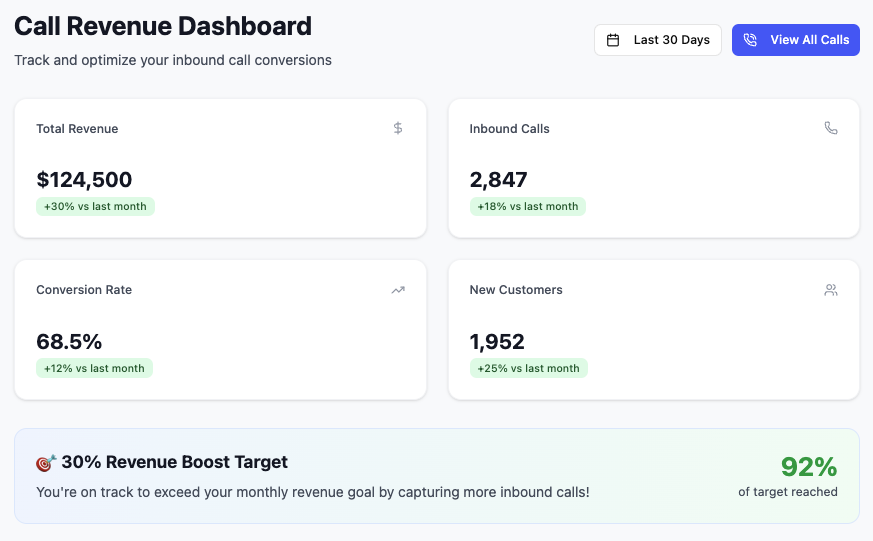Select the 1,952 new customers value

click(x=497, y=342)
